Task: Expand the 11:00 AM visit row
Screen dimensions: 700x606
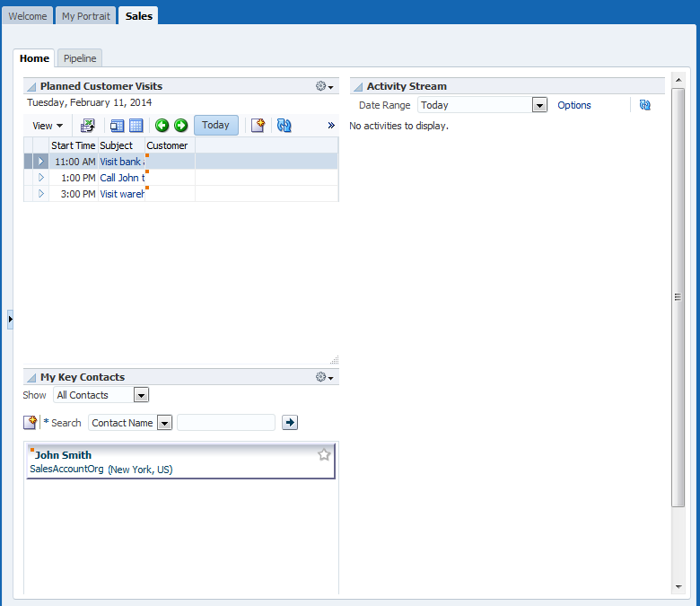Action: pos(41,162)
